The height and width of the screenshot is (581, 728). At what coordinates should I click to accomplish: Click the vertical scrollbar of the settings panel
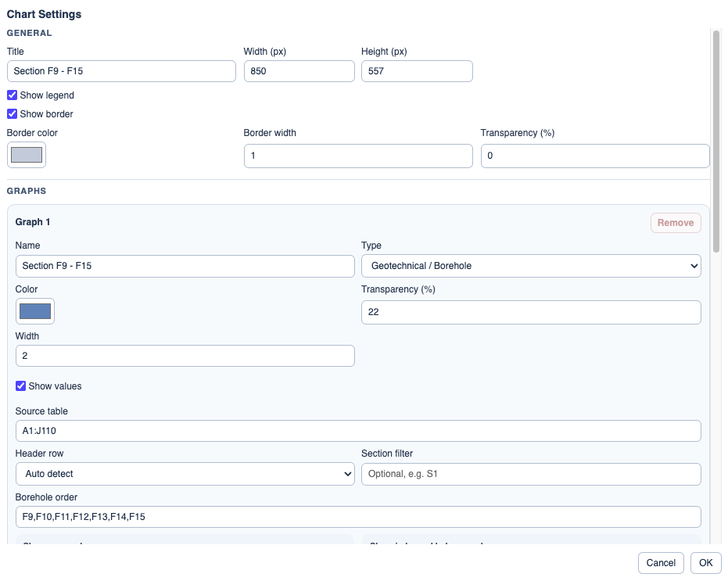click(716, 142)
